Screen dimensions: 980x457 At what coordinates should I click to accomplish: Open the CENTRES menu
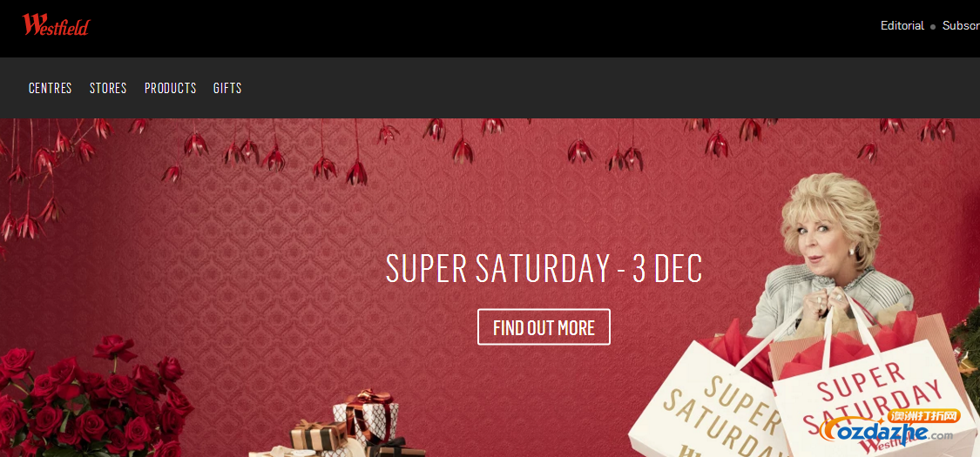point(50,88)
